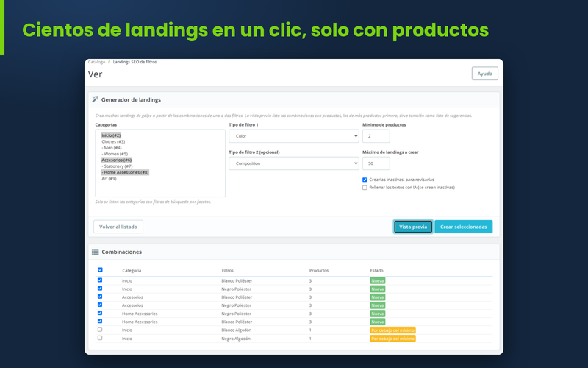This screenshot has height=368, width=588.
Task: Select Inicio (#2) in categories list
Action: tap(111, 135)
